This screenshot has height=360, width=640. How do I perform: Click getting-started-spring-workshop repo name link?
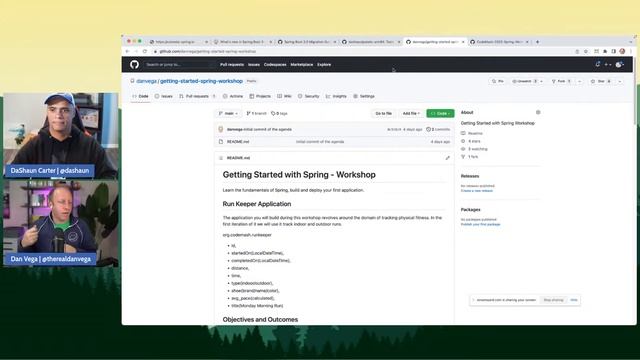(x=201, y=81)
